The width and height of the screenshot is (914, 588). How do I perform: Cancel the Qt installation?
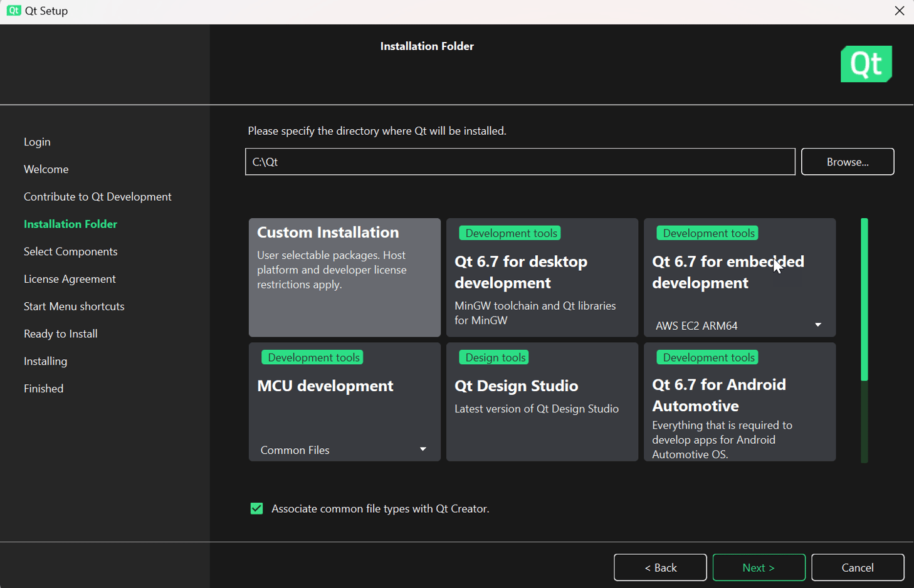click(x=857, y=567)
